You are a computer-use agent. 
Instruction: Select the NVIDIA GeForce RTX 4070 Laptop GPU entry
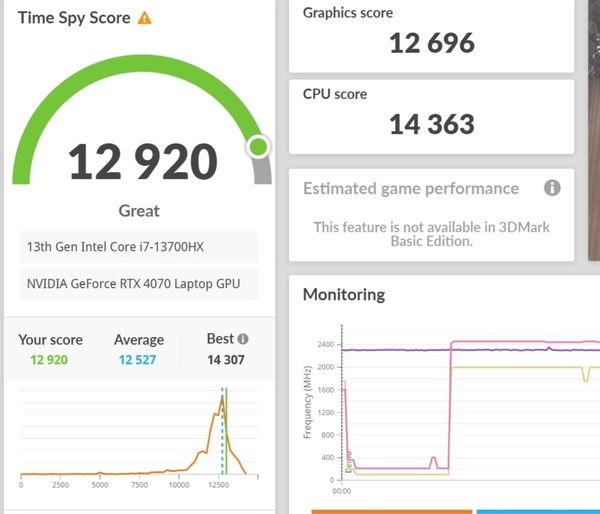tap(139, 284)
